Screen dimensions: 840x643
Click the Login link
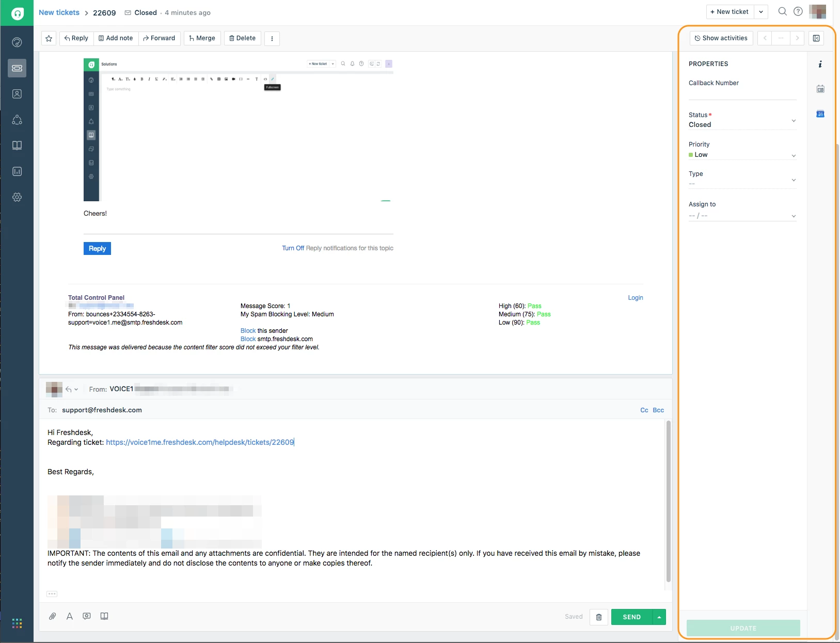coord(636,298)
